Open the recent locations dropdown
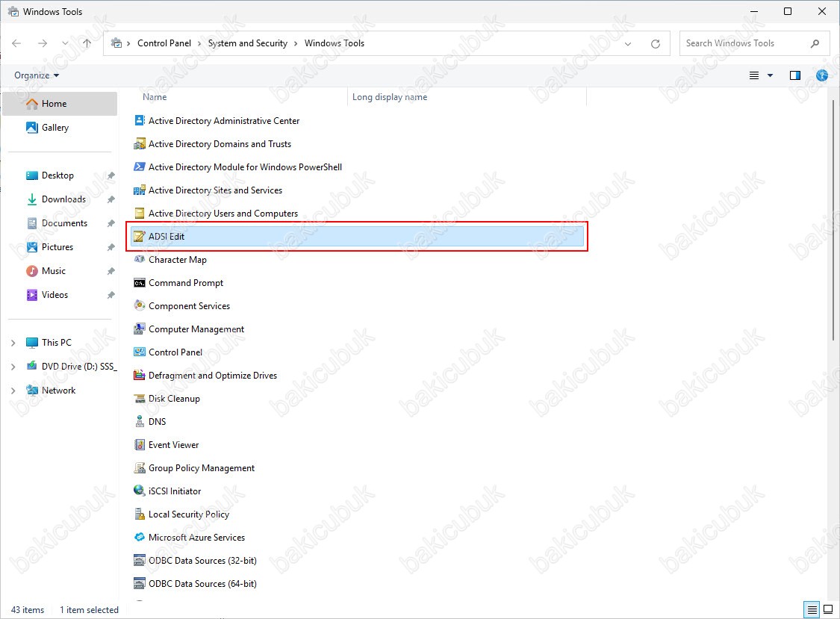 click(65, 43)
